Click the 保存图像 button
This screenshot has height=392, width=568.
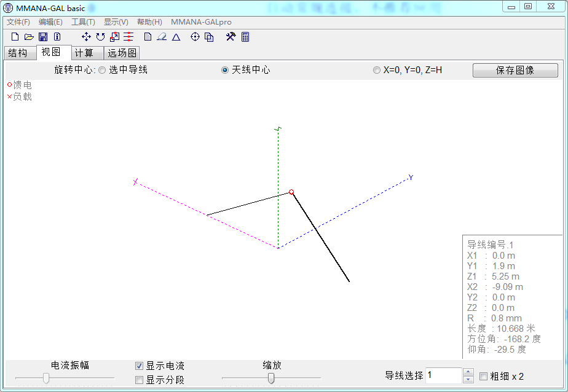pyautogui.click(x=515, y=70)
